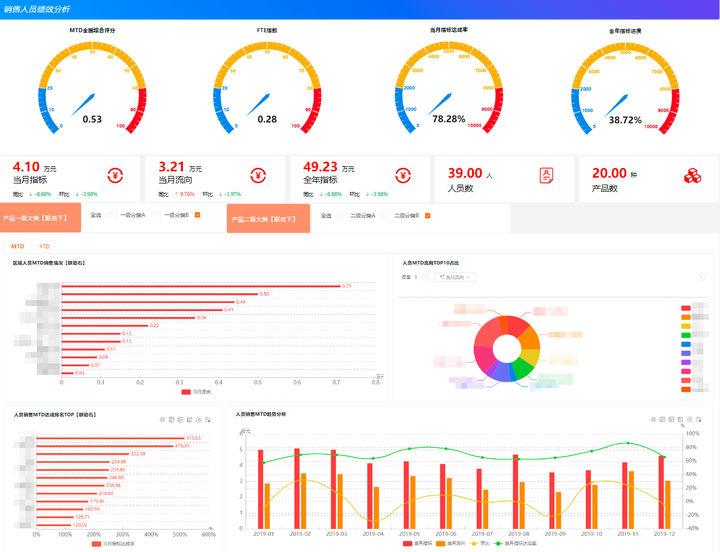Toggle the 当月流向 legend under the area bar chart
The width and height of the screenshot is (720, 552).
point(196,392)
